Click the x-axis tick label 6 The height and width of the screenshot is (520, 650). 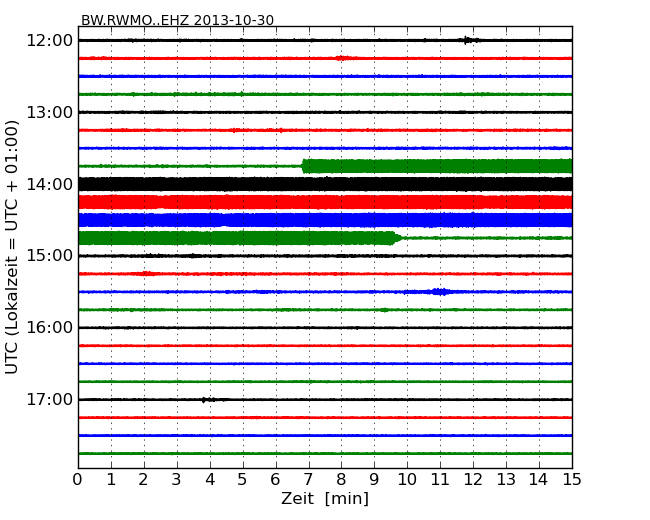(275, 480)
